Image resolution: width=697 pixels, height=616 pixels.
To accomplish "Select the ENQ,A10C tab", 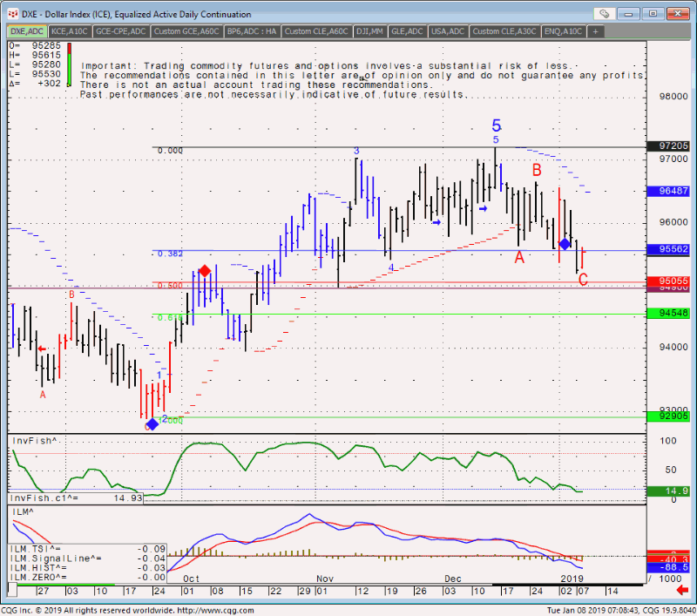I will pyautogui.click(x=564, y=31).
